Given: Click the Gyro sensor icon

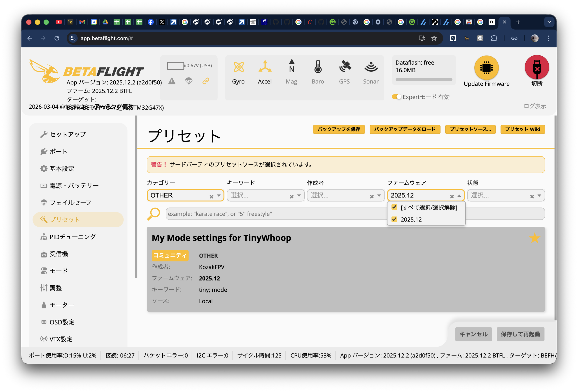Looking at the screenshot, I should coord(238,67).
